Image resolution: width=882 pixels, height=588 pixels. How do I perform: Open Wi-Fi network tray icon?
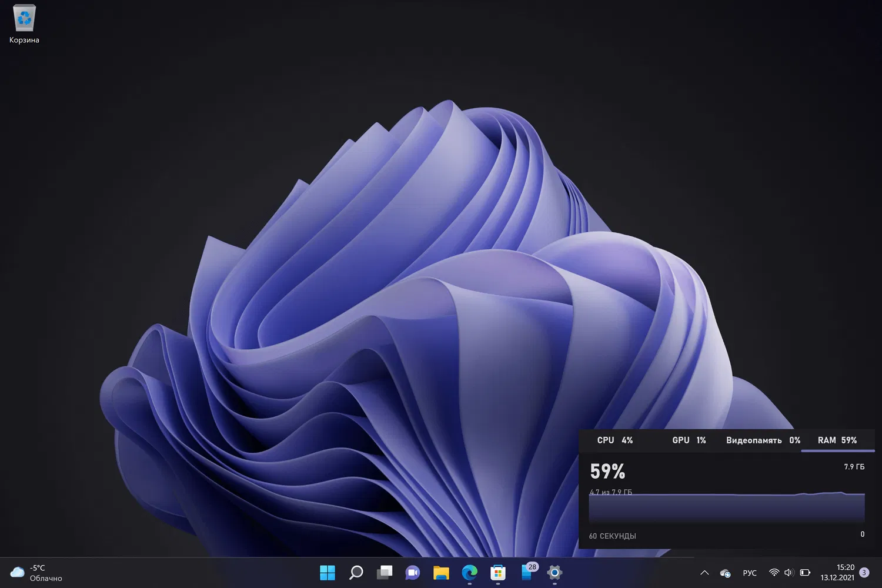774,573
